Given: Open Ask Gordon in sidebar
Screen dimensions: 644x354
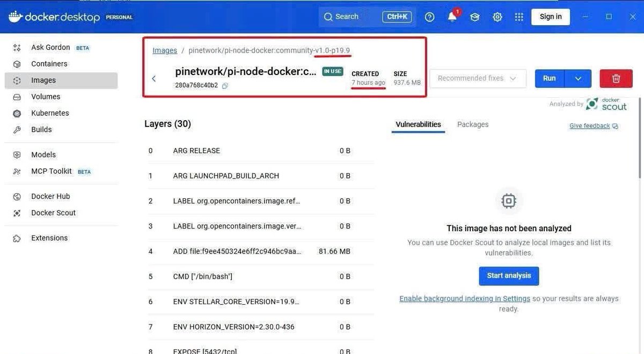Looking at the screenshot, I should [x=61, y=48].
